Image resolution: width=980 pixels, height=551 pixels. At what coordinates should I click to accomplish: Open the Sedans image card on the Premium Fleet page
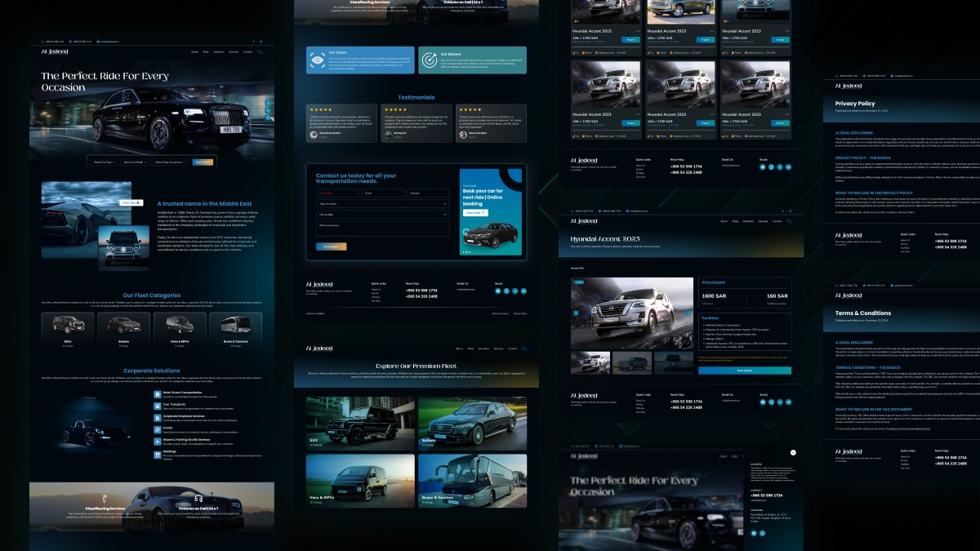point(473,423)
